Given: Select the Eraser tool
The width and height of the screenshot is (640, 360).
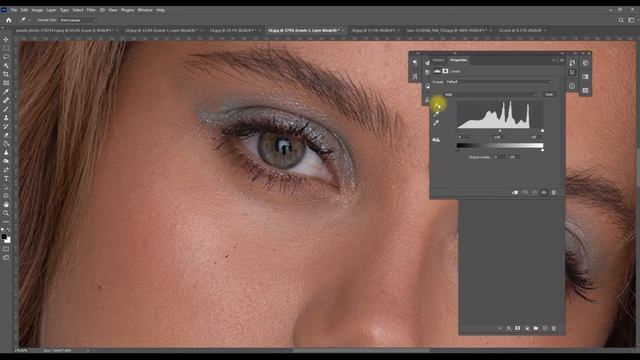Looking at the screenshot, I should click(x=6, y=135).
